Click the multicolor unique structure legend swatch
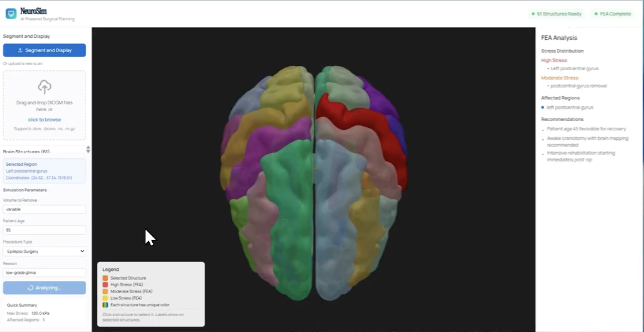The image size is (644, 332). 105,305
